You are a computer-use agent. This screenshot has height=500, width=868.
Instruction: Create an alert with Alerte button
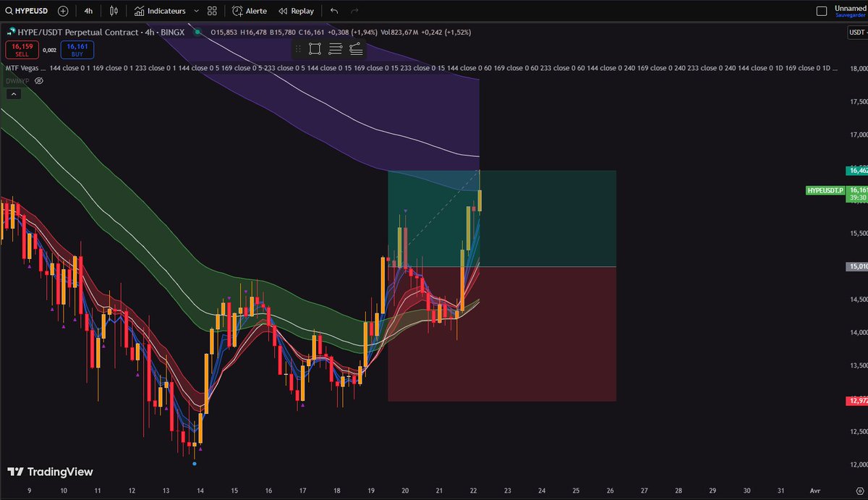click(x=250, y=11)
